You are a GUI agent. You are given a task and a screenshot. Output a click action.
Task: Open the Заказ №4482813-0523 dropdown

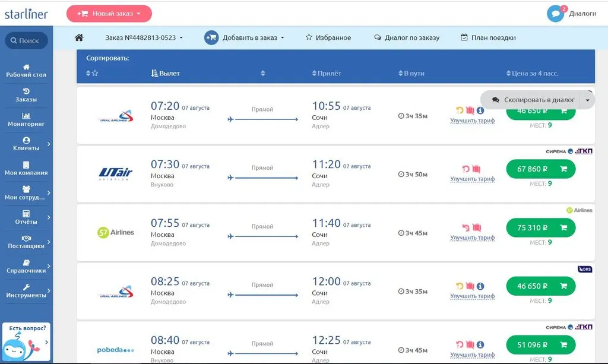[x=144, y=37]
